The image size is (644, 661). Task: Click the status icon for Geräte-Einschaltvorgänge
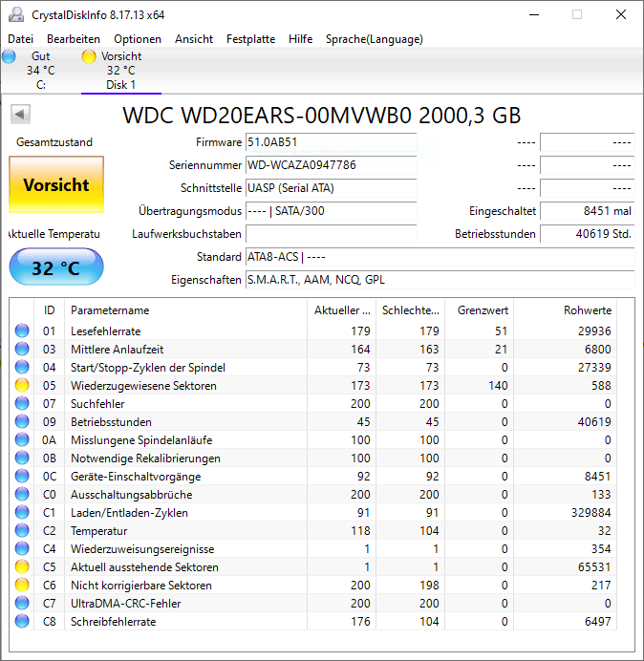(x=22, y=476)
